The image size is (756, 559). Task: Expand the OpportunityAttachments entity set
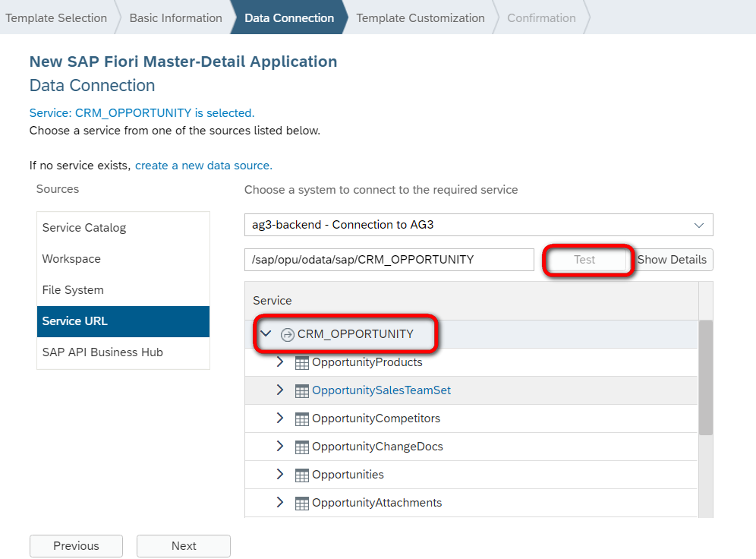click(x=279, y=502)
